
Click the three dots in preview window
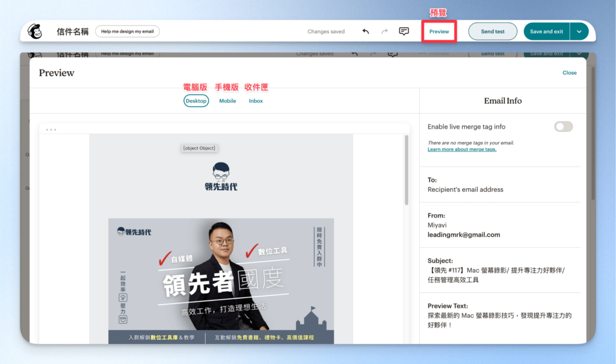click(51, 129)
